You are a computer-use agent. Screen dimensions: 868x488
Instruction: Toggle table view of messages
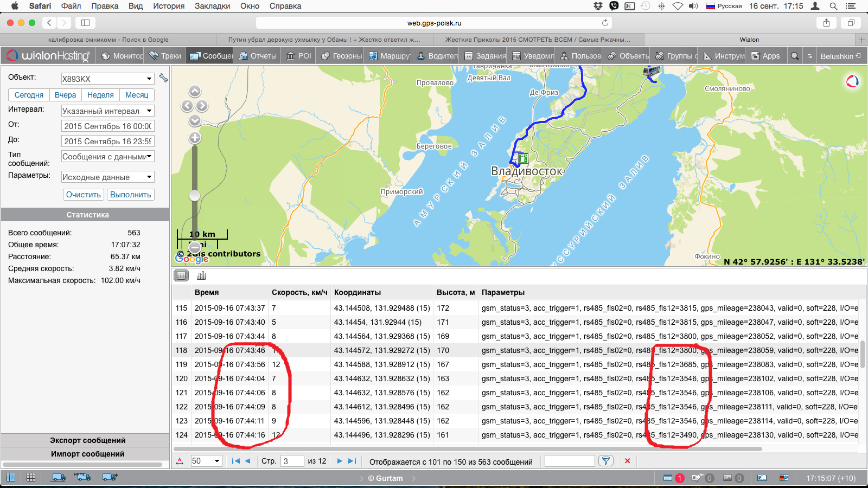pyautogui.click(x=181, y=275)
